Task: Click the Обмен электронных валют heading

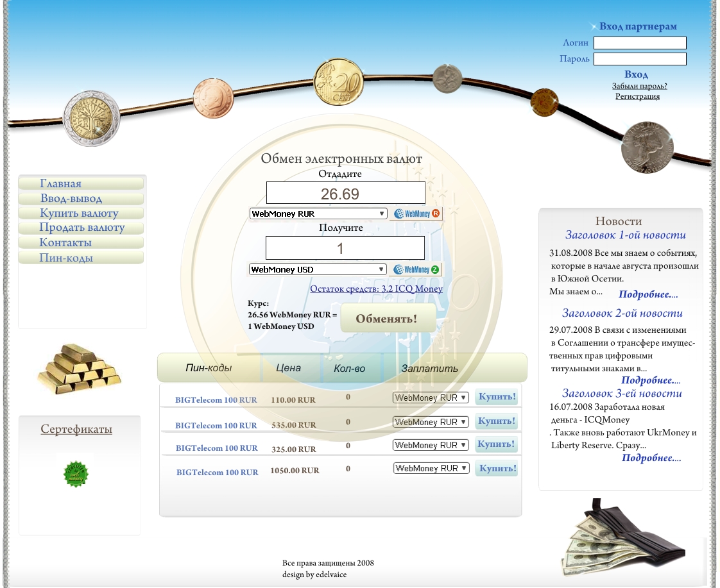Action: point(341,158)
